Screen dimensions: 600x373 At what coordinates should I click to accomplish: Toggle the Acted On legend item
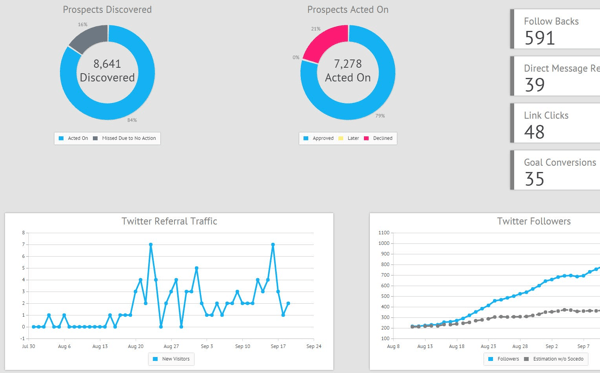point(73,138)
